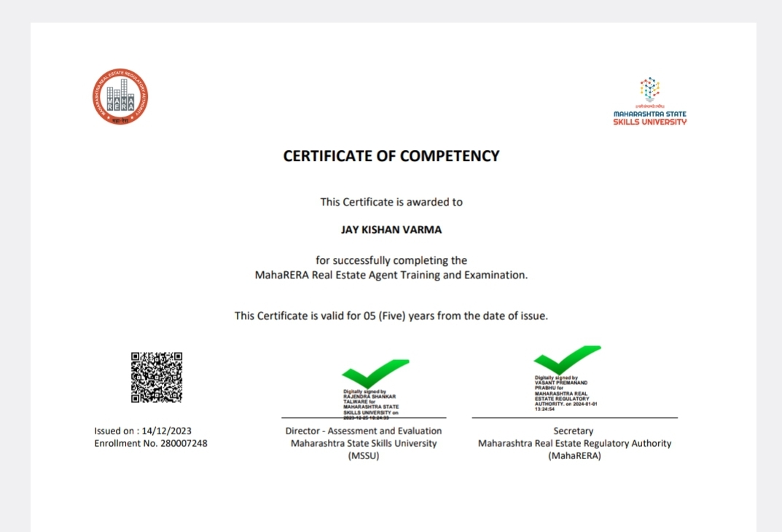Click the 'MAHARASHTRA STATE SKILLS UNIVERSITY' logo caption
Viewport: 782px width, 532px height.
pyautogui.click(x=649, y=118)
